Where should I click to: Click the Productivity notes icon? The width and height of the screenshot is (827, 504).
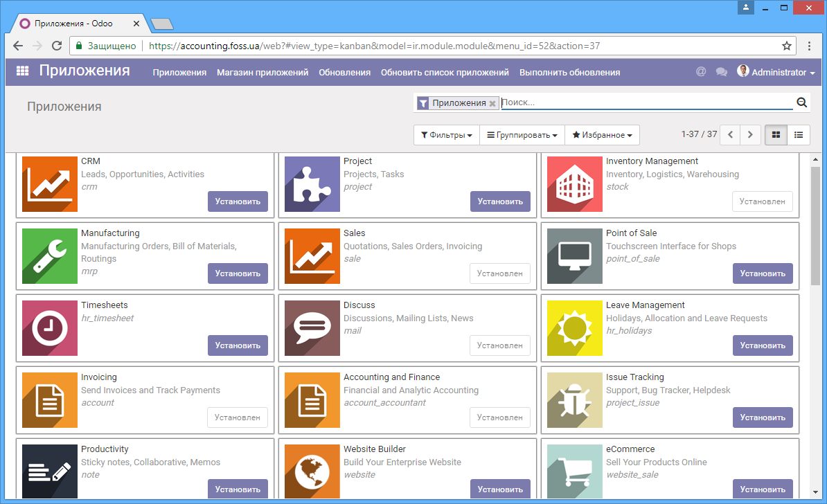(50, 471)
